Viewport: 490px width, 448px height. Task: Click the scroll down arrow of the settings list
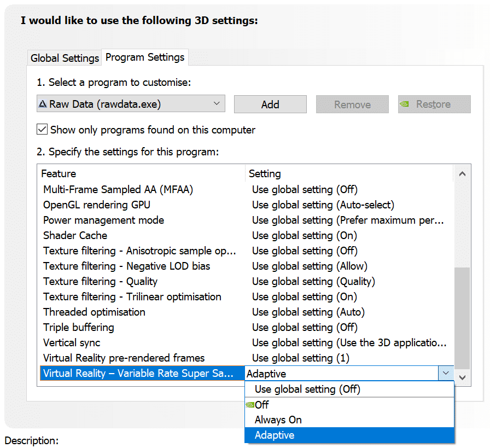[462, 377]
